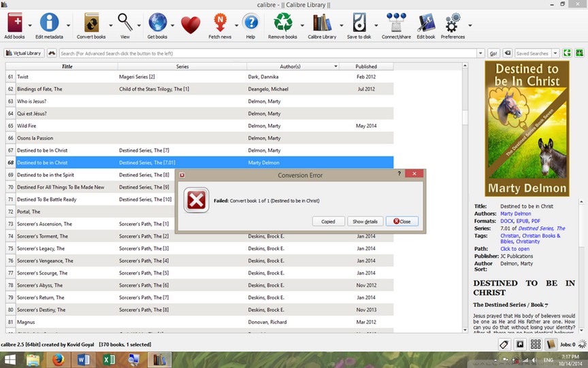Click the Virtual Library button
Screen dimensions: 588x368
coord(24,53)
